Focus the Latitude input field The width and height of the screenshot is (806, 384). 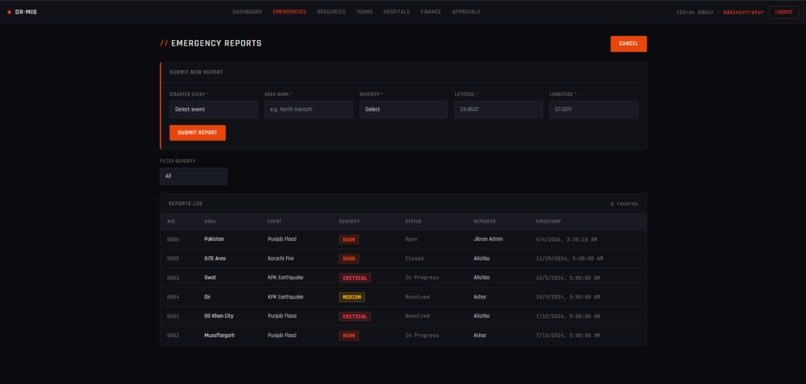498,109
